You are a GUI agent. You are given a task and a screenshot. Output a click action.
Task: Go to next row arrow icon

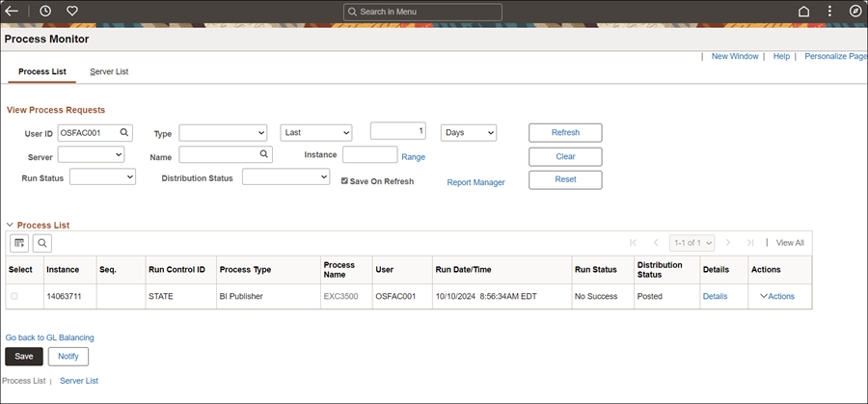pyautogui.click(x=728, y=242)
